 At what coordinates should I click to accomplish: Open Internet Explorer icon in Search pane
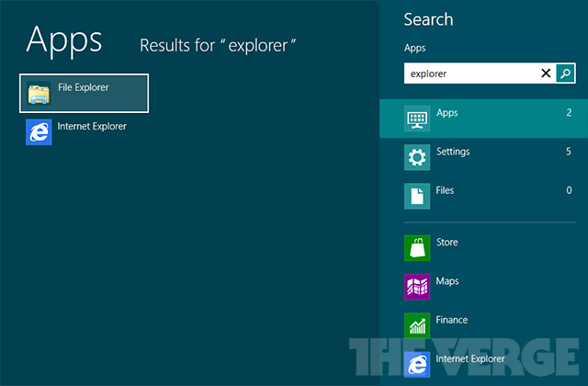coord(417,364)
